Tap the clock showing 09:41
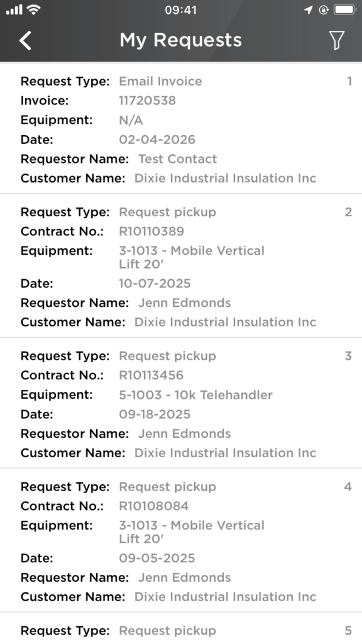Screen dimensions: 362x644 tap(181, 9)
